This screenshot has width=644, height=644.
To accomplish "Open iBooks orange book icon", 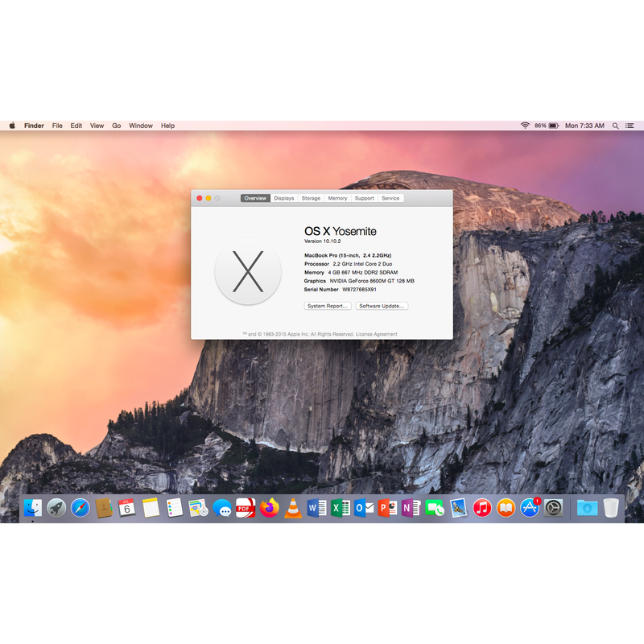I will (x=506, y=508).
